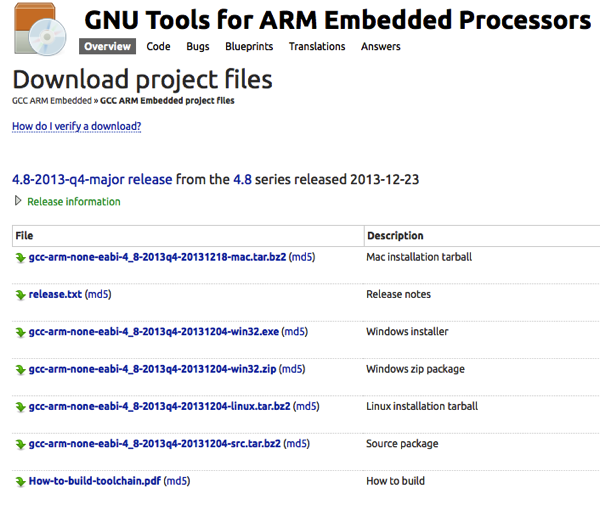
Task: Open "How do I verify a download?" link
Action: pos(76,127)
